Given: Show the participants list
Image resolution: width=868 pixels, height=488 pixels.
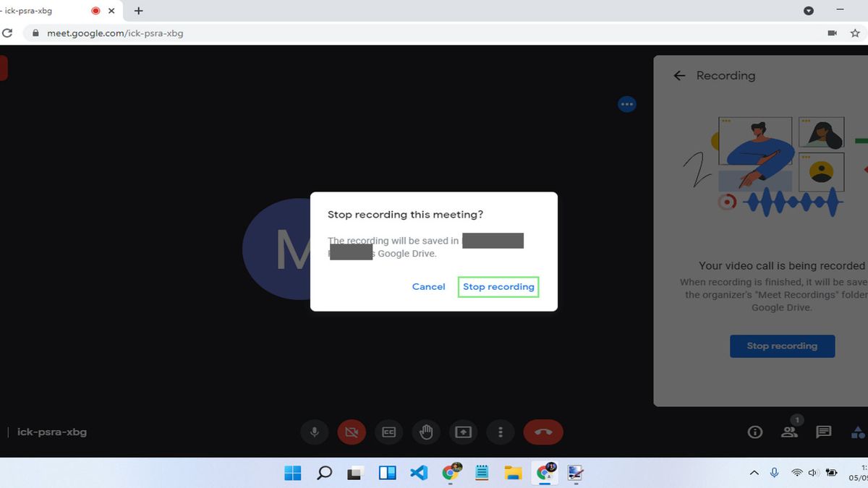Looking at the screenshot, I should tap(789, 432).
